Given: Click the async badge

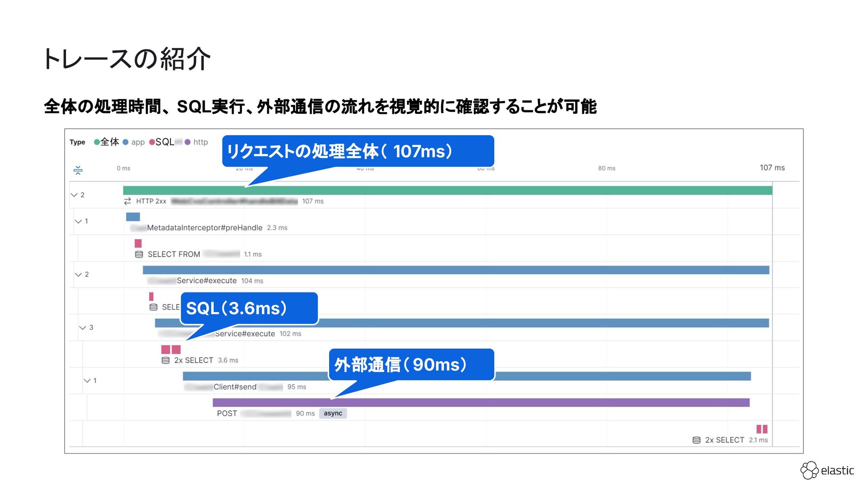Looking at the screenshot, I should [333, 413].
